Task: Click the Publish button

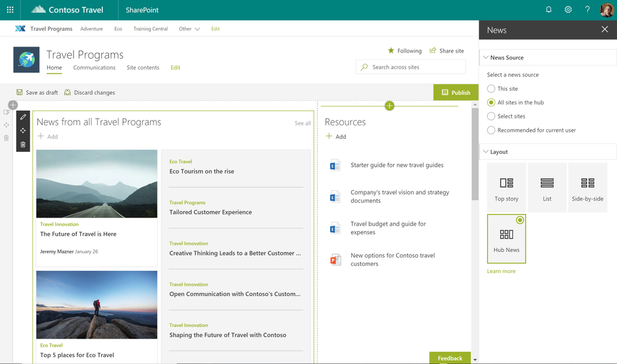Action: [x=456, y=93]
